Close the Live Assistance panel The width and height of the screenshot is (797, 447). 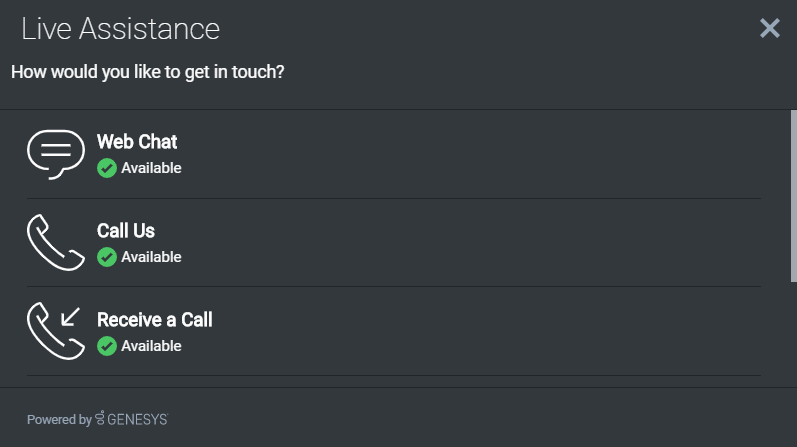(x=769, y=28)
